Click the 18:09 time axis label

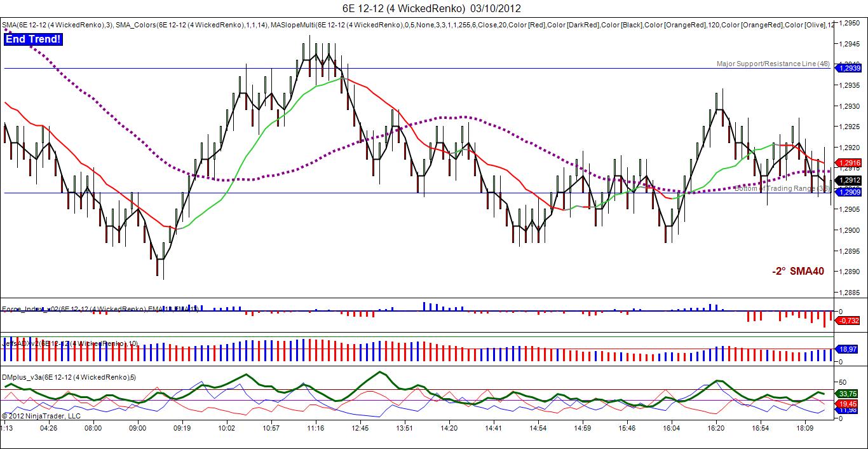point(805,428)
